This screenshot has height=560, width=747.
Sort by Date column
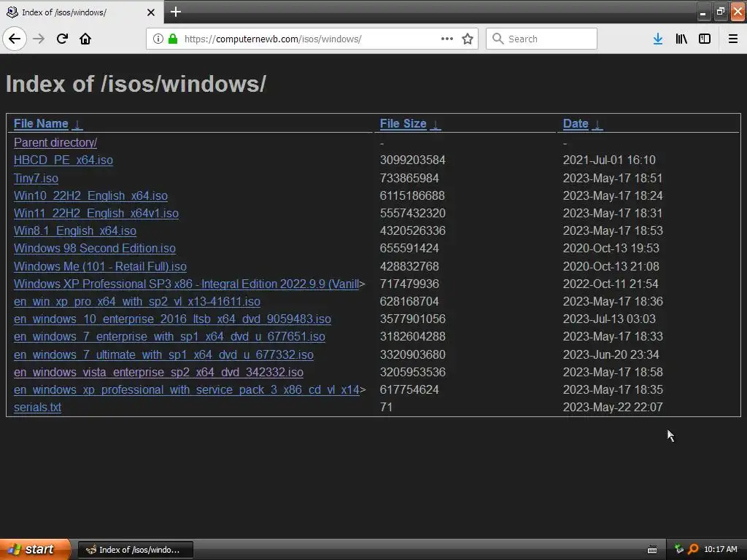point(576,124)
